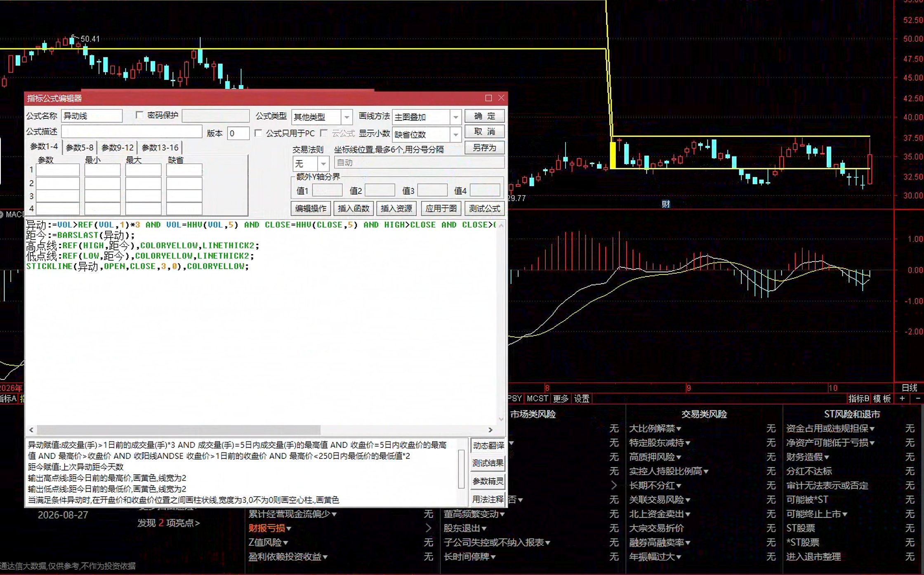Click the 应用于图 button
Viewport: 924px width, 575px height.
[441, 208]
